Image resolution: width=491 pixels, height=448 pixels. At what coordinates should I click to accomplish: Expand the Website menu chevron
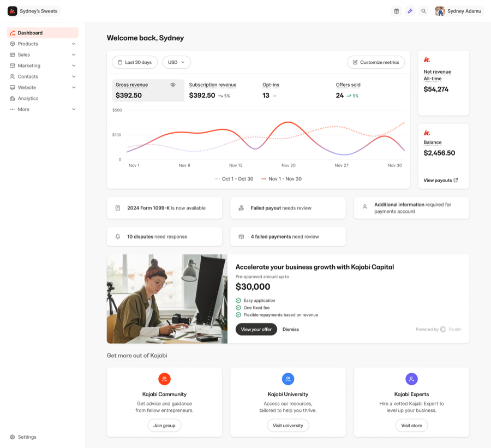pyautogui.click(x=74, y=87)
